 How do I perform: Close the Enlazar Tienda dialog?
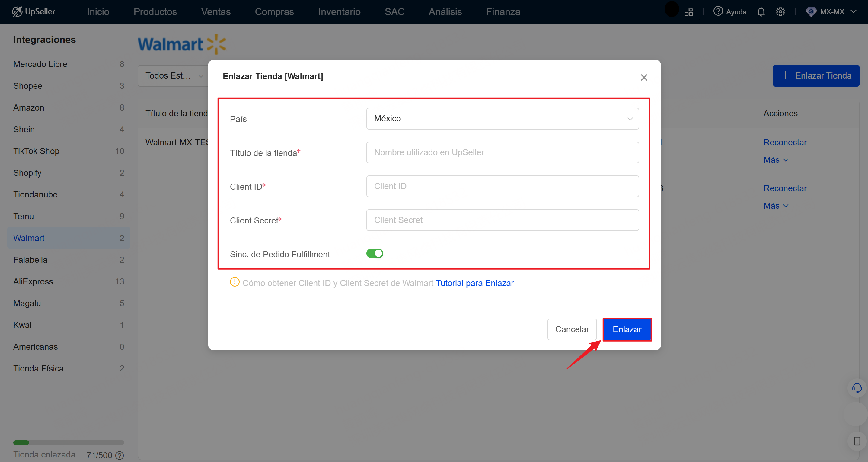[x=644, y=77]
